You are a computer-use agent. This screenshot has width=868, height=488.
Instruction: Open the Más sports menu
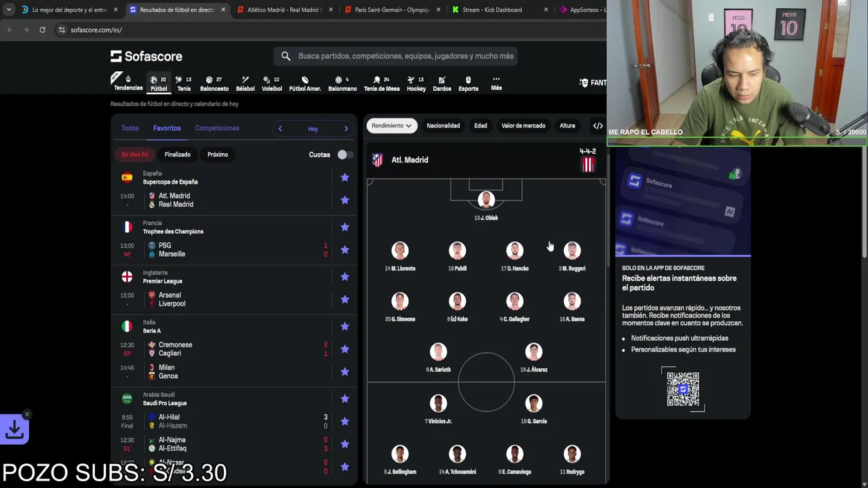point(496,83)
